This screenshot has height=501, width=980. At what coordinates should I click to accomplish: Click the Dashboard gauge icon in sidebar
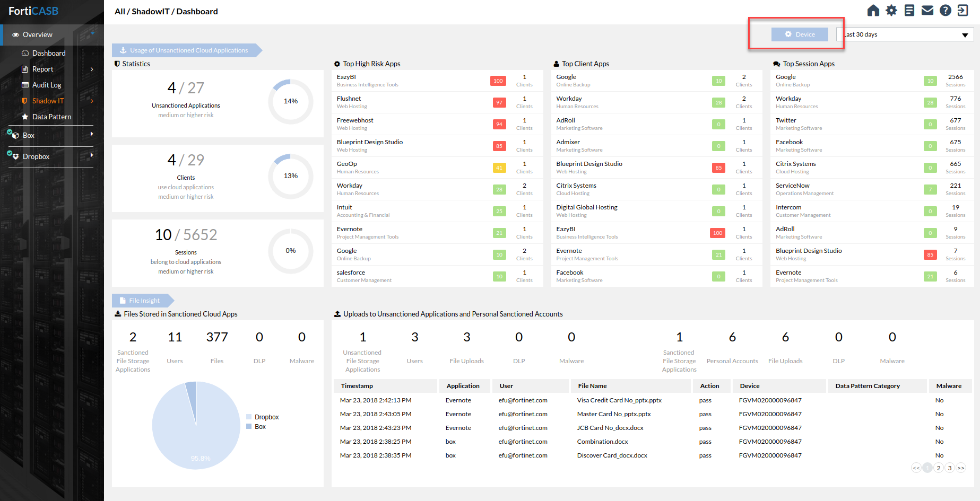coord(25,53)
